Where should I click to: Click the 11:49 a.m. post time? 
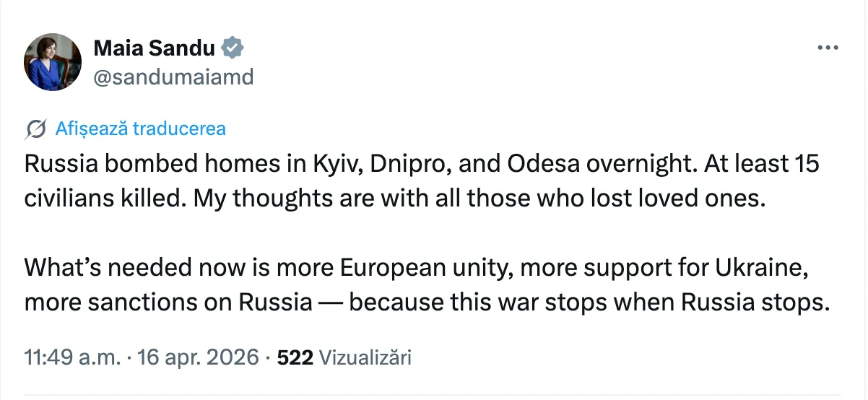pyautogui.click(x=72, y=357)
